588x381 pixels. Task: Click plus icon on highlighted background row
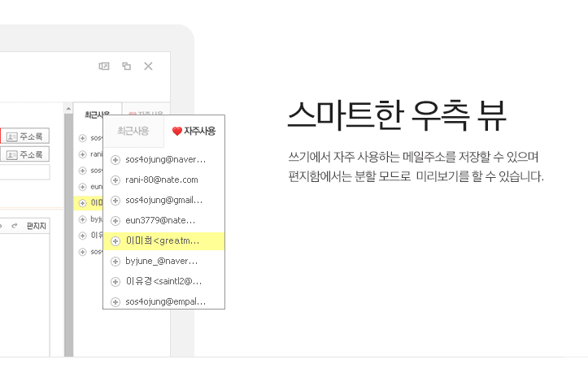[x=82, y=203]
